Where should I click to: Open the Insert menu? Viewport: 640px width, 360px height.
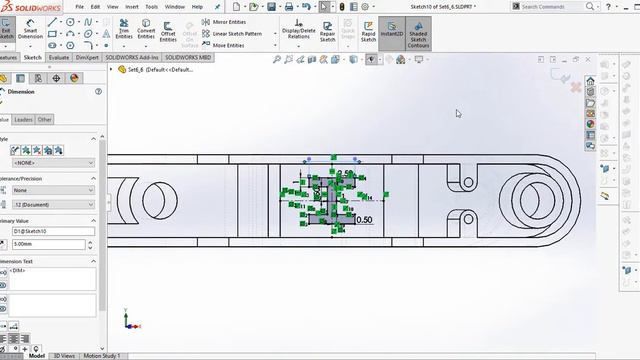coord(131,7)
